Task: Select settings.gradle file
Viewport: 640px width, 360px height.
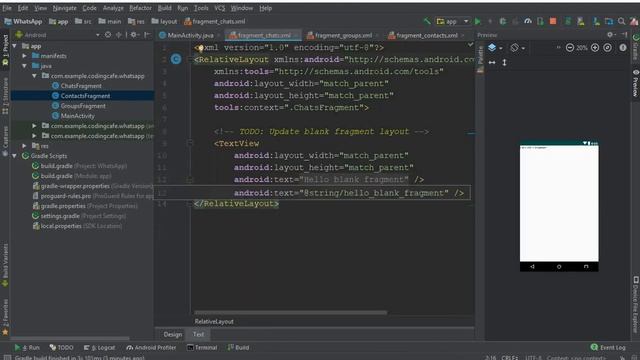Action: point(60,216)
